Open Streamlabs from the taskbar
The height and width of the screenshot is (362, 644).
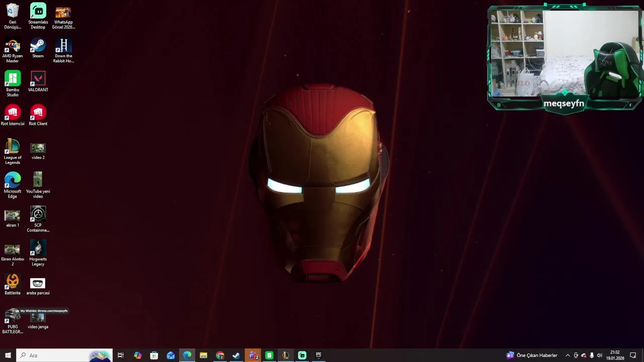coord(302,355)
